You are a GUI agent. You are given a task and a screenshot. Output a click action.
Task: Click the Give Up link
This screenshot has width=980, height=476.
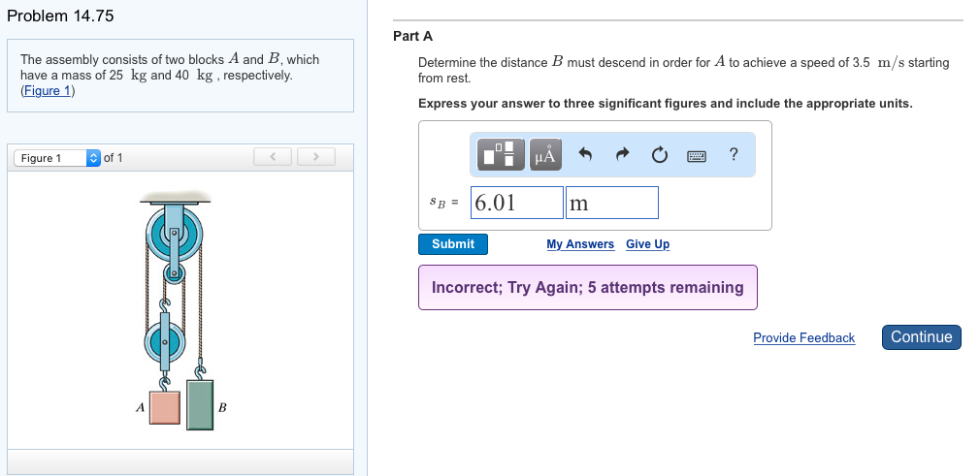[x=647, y=244]
